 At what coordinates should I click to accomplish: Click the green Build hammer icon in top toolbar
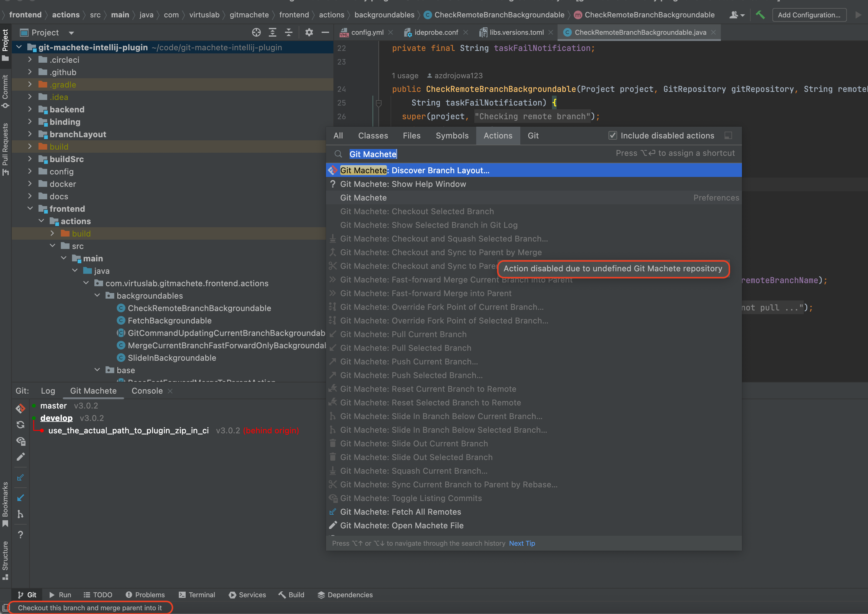[x=760, y=15]
